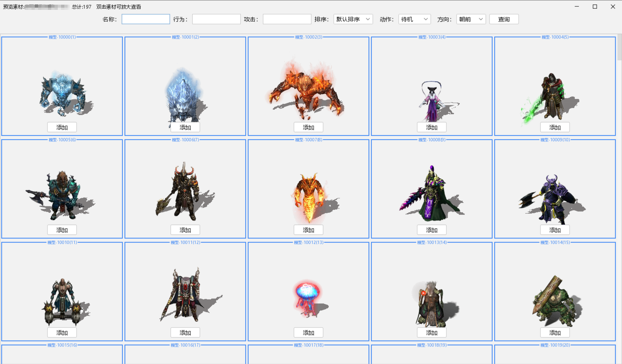Click the 模型-10017(18) label
Screen dimensions: 622x364
(x=309, y=345)
